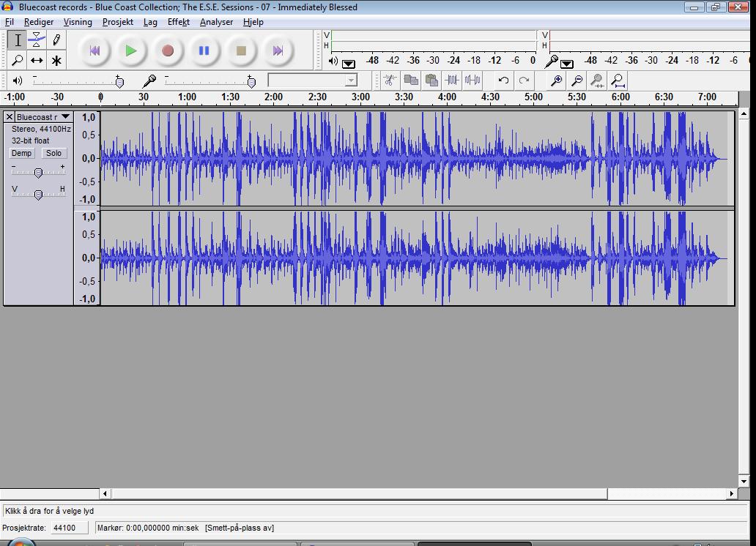The width and height of the screenshot is (756, 546).
Task: Click the Zoom In magnifier button
Action: pos(557,81)
